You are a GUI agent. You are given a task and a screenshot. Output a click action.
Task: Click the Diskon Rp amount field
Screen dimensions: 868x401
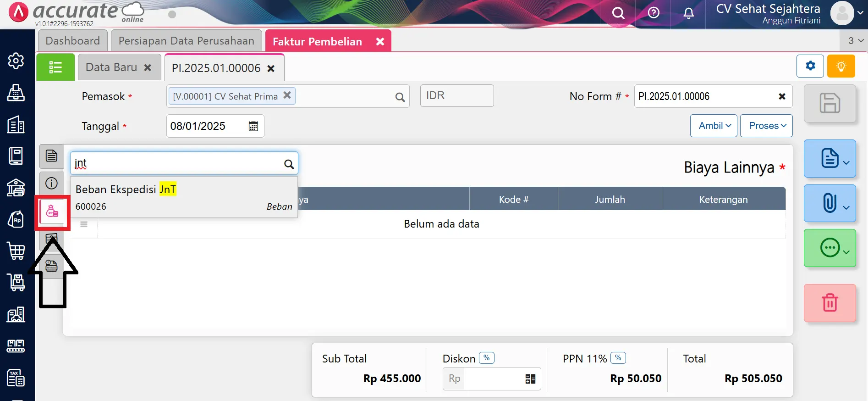493,379
